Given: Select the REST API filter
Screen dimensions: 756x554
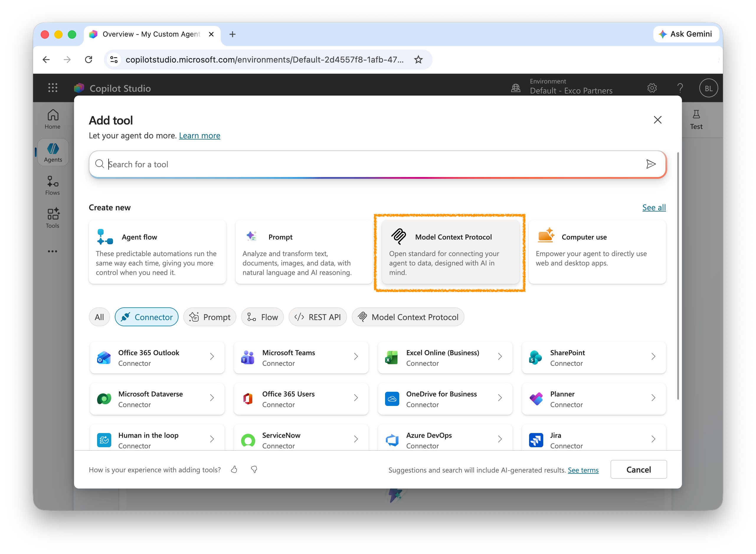Looking at the screenshot, I should click(317, 317).
